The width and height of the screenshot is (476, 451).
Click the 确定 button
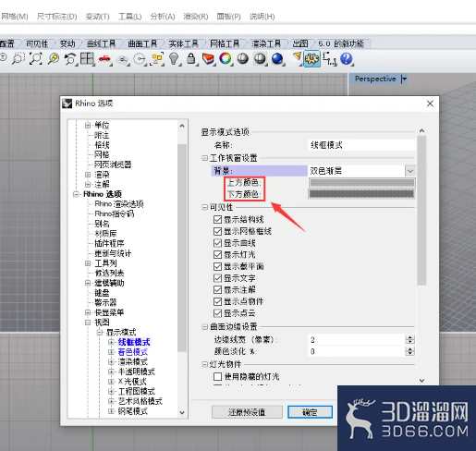click(310, 412)
